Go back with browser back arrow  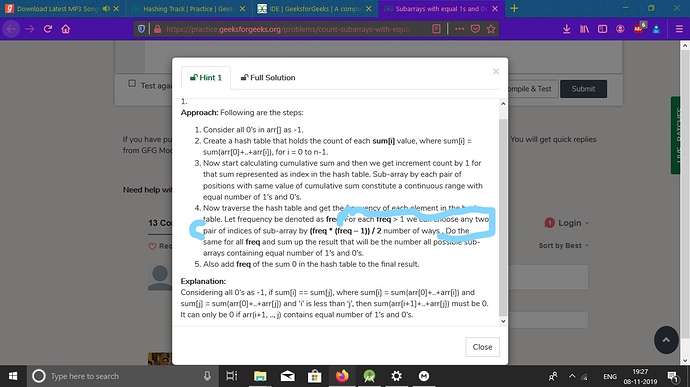tap(11, 29)
